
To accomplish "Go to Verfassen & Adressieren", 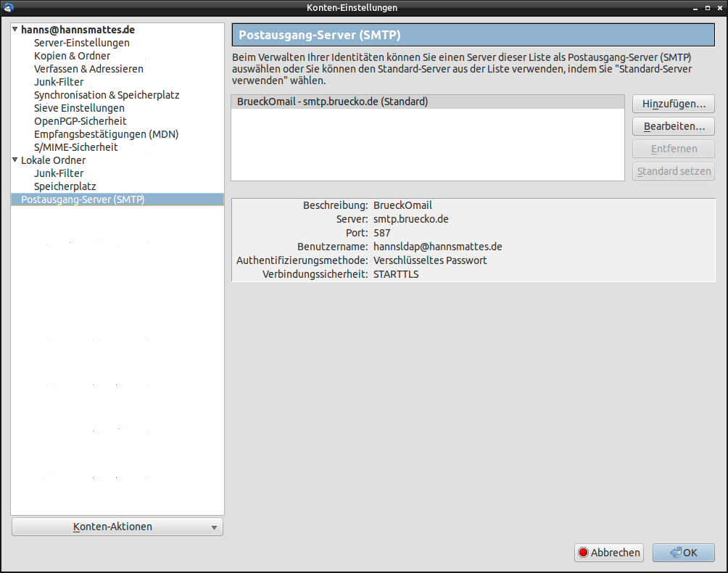I will point(88,69).
